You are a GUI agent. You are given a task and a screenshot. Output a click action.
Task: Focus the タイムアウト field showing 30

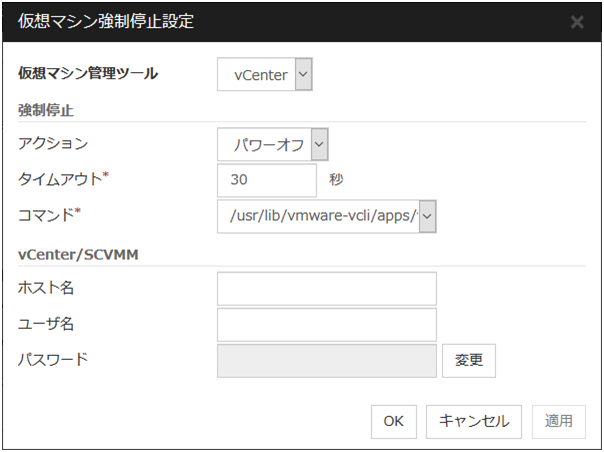tap(267, 180)
